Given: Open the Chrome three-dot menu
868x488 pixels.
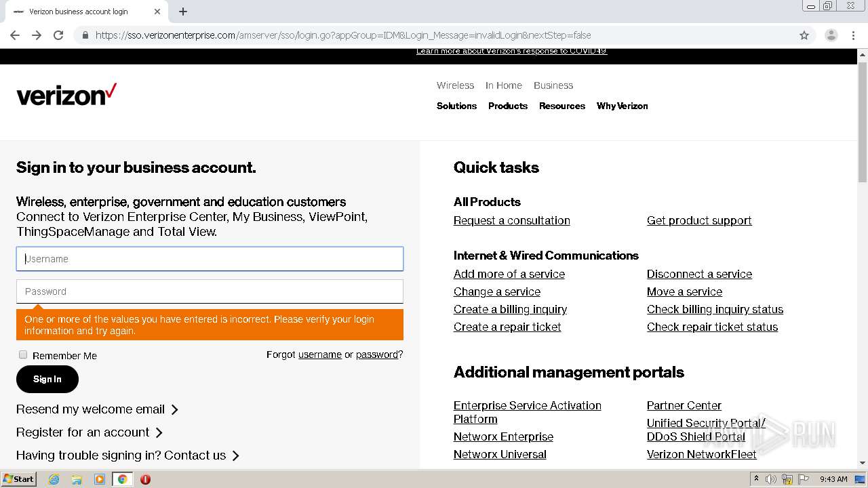Looking at the screenshot, I should pyautogui.click(x=854, y=35).
